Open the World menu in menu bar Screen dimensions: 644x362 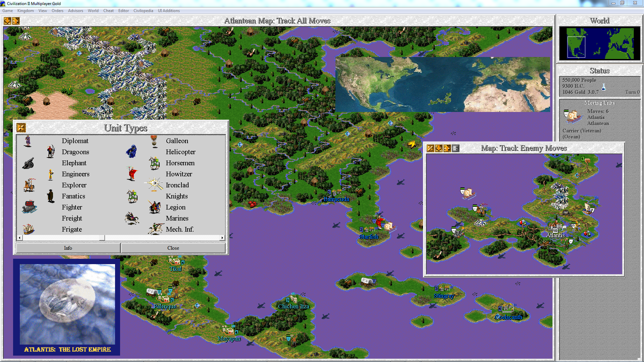[93, 11]
